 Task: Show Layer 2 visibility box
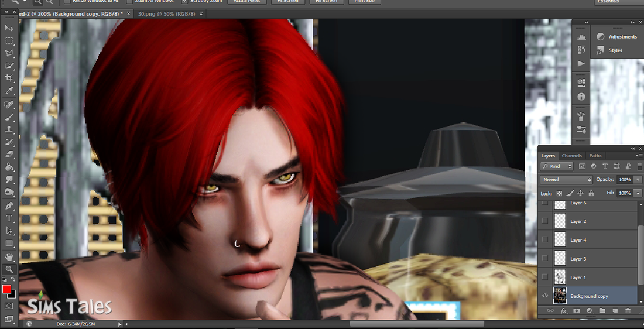(x=545, y=221)
